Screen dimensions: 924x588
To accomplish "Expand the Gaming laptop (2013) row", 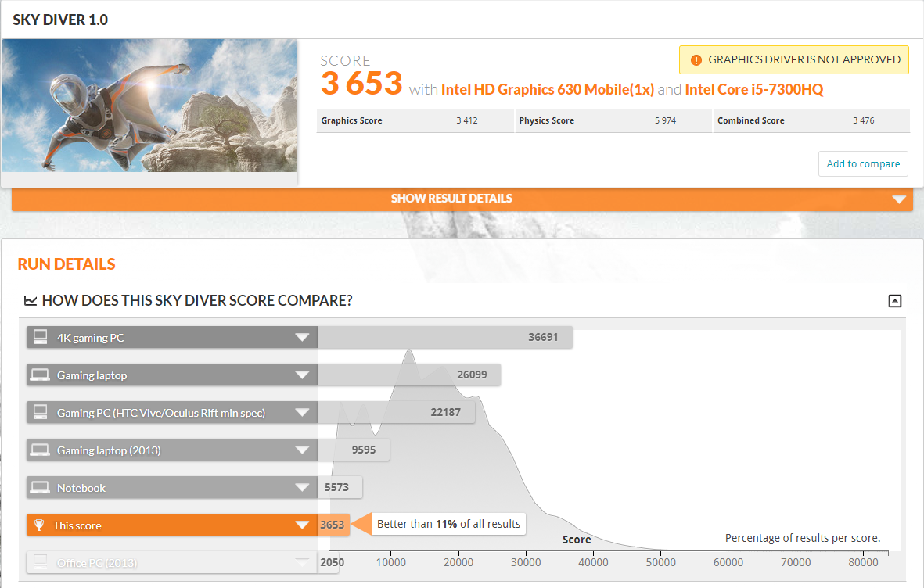I will tap(302, 450).
